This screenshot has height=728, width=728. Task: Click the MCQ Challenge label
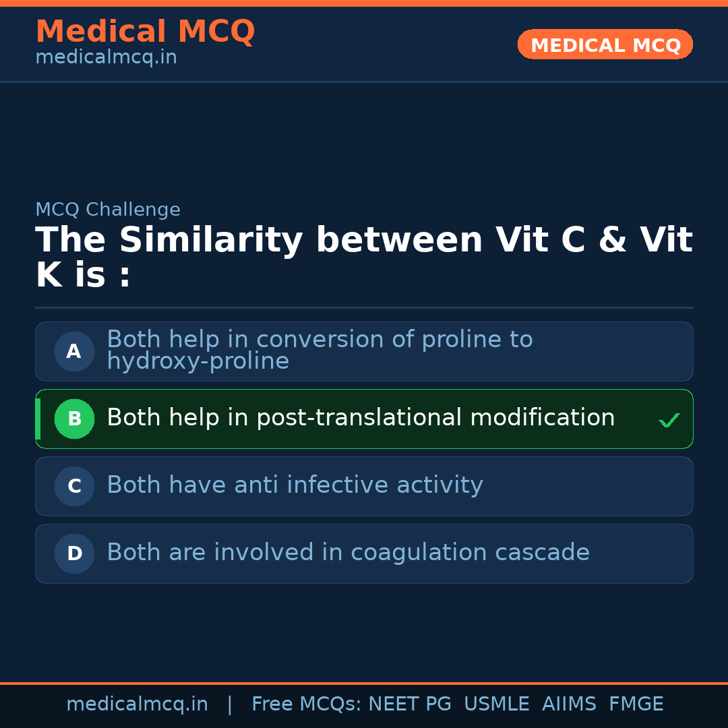(x=108, y=210)
